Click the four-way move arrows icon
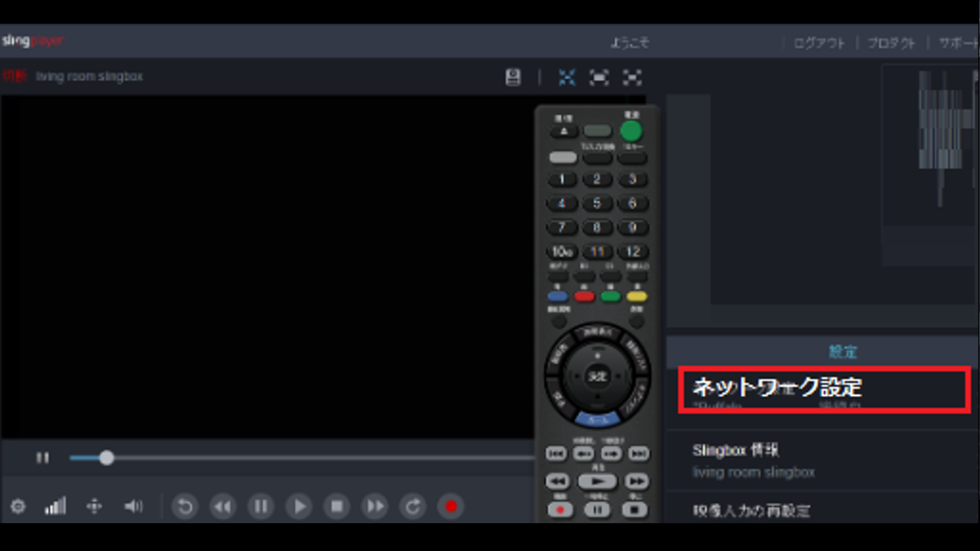 [94, 507]
